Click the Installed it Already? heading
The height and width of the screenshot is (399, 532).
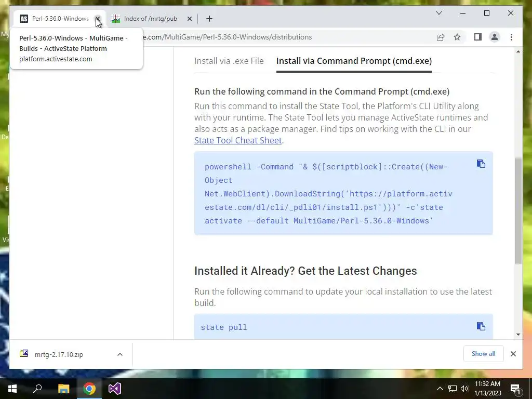tap(305, 271)
